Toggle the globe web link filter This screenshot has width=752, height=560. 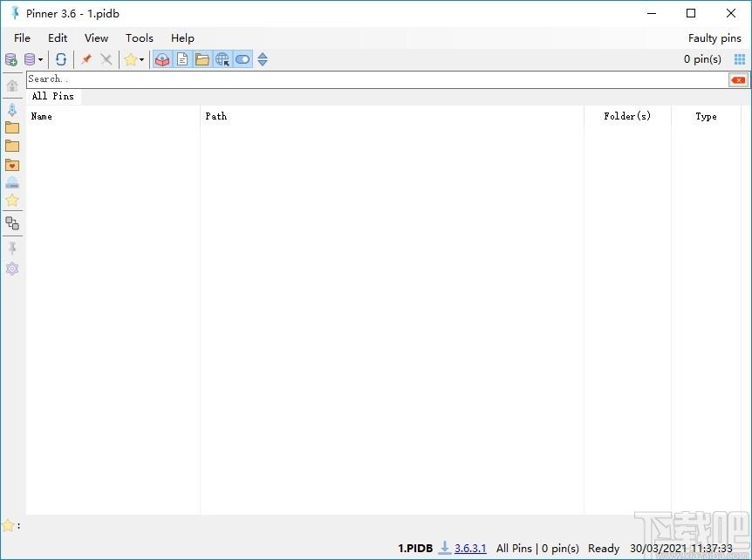[222, 59]
